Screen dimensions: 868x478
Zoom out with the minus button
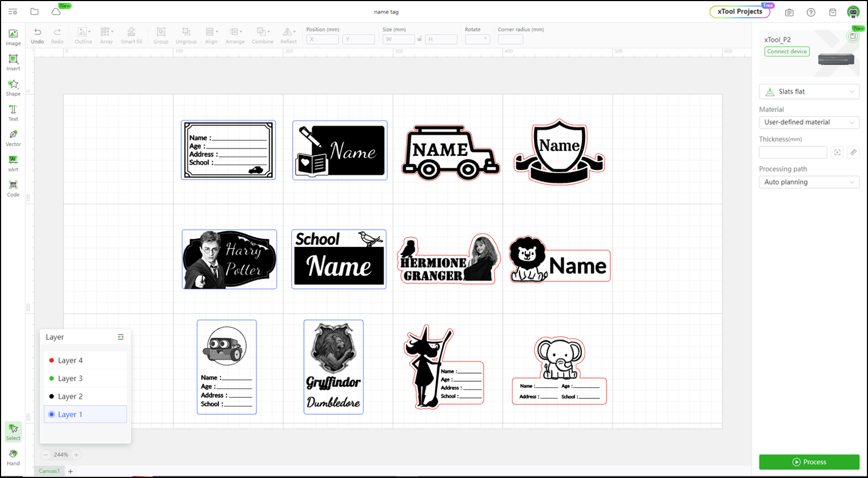46,455
